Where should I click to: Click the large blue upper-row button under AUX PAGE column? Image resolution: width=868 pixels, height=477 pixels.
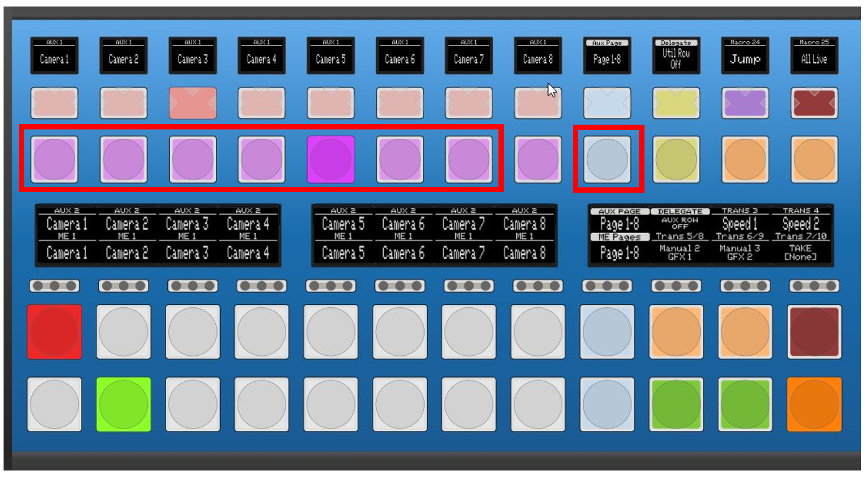click(607, 332)
